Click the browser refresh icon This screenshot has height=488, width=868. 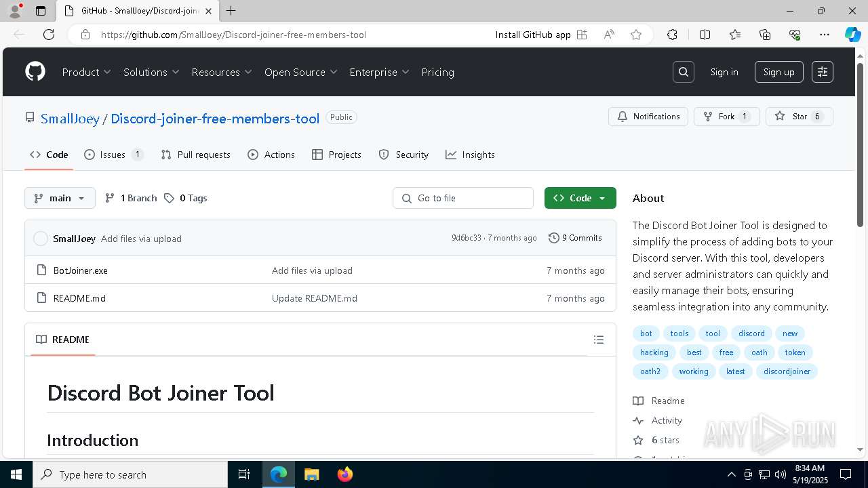pos(49,35)
